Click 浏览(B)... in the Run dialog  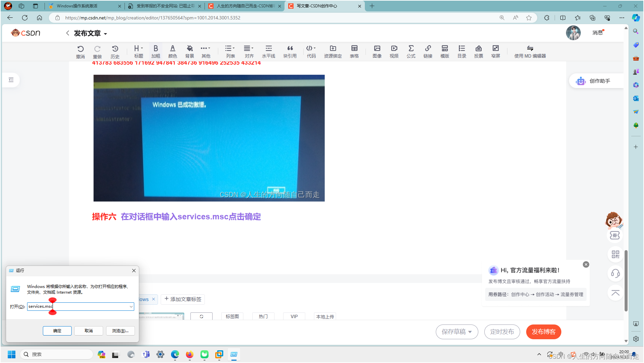pyautogui.click(x=120, y=331)
